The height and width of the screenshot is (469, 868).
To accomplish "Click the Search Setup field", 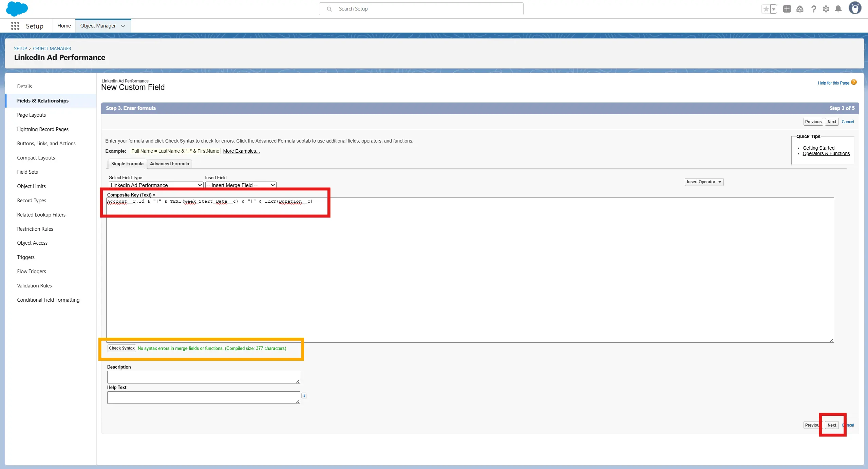I will (x=421, y=9).
